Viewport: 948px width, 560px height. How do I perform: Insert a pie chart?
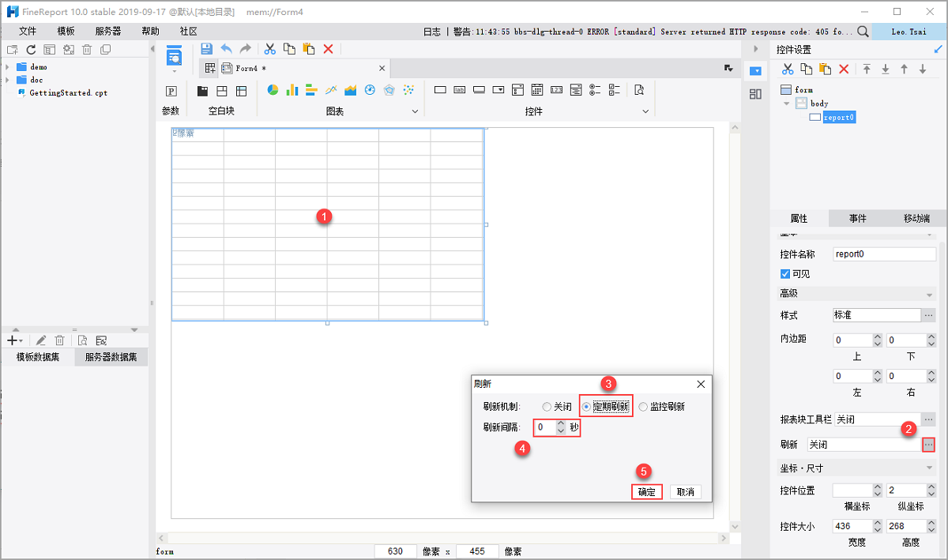(x=273, y=90)
